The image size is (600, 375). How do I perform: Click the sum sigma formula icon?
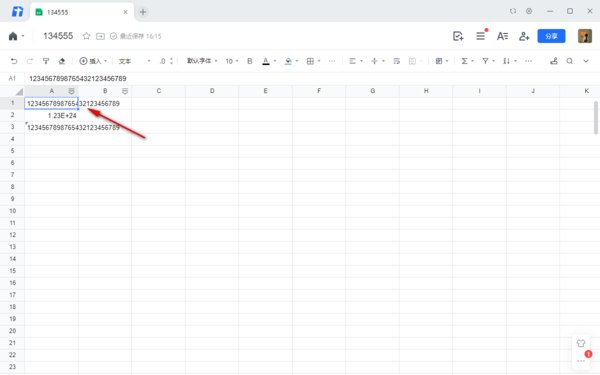click(x=464, y=61)
